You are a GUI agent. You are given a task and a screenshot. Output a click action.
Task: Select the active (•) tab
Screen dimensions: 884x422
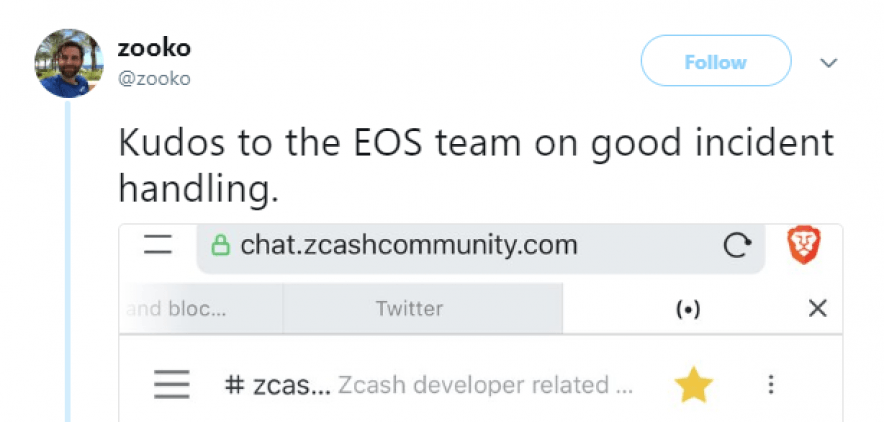click(687, 309)
